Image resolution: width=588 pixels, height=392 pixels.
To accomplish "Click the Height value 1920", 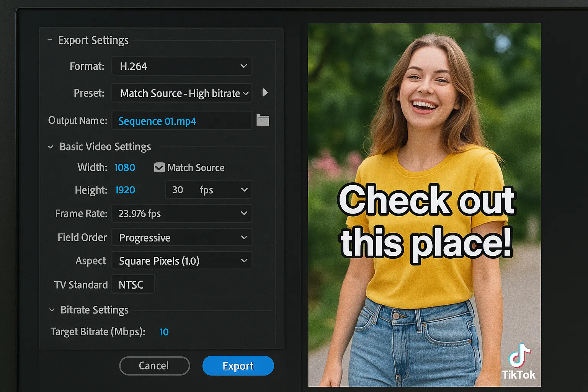I will coord(125,190).
